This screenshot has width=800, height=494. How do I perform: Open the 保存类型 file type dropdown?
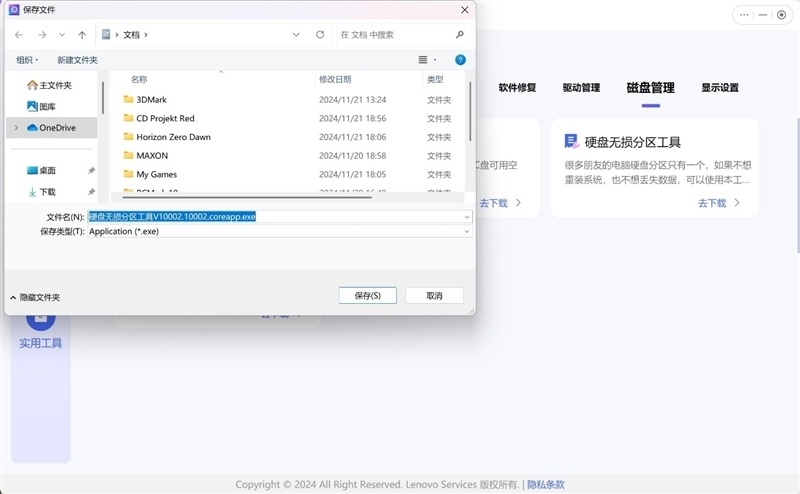tap(466, 231)
